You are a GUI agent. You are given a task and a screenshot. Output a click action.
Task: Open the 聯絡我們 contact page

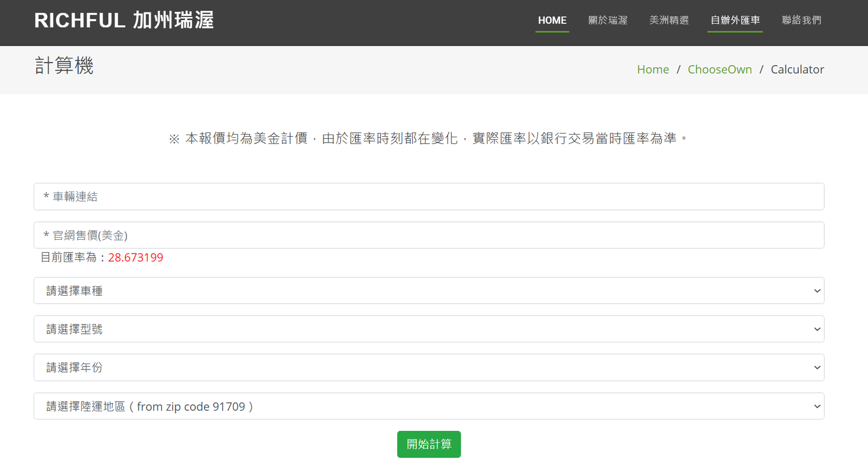(801, 21)
